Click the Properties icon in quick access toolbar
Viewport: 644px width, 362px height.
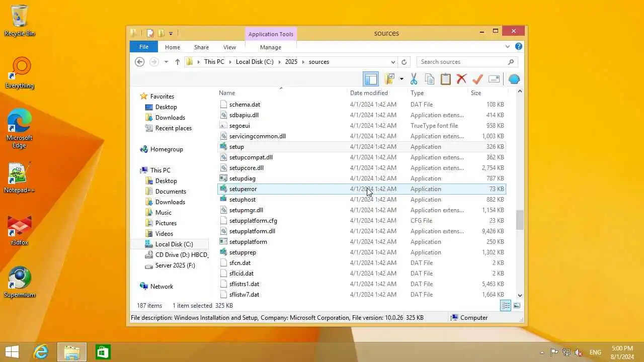coord(150,33)
